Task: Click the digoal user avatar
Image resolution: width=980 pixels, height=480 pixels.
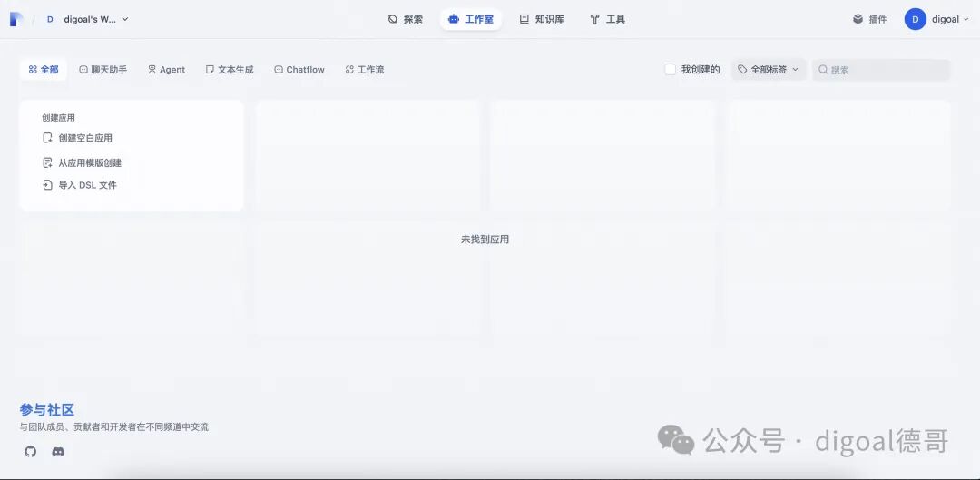Action: click(915, 19)
